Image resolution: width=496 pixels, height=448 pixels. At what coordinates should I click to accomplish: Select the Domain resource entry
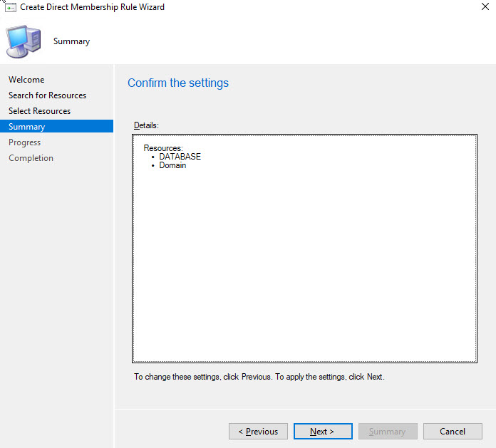[x=172, y=165]
